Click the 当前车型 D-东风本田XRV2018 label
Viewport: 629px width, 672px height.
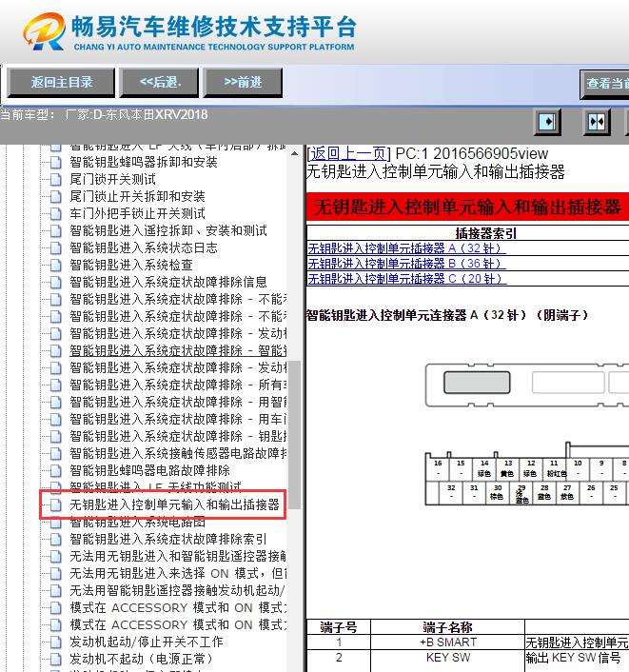[x=104, y=115]
